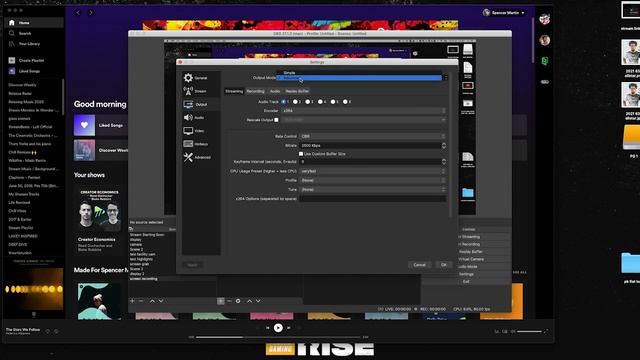Viewport: 640px width, 360px height.
Task: Open Stream settings with the antenna icon
Action: pyautogui.click(x=188, y=91)
